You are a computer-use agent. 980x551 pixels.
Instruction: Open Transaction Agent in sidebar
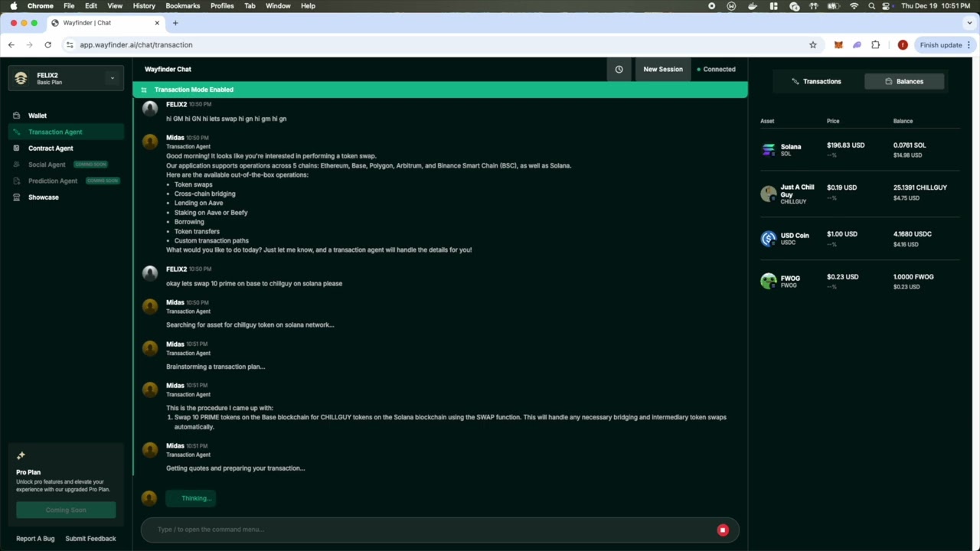pyautogui.click(x=66, y=132)
